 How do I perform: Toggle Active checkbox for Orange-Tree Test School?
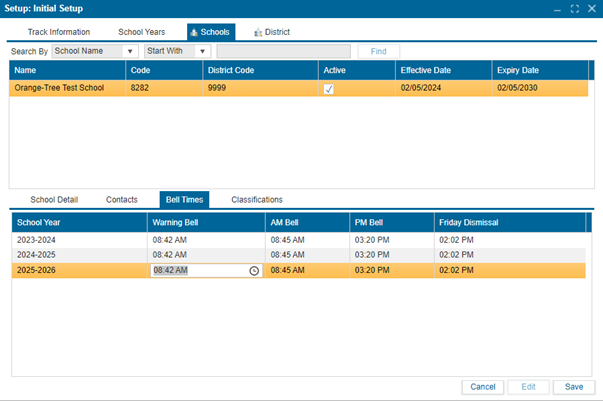tap(328, 89)
